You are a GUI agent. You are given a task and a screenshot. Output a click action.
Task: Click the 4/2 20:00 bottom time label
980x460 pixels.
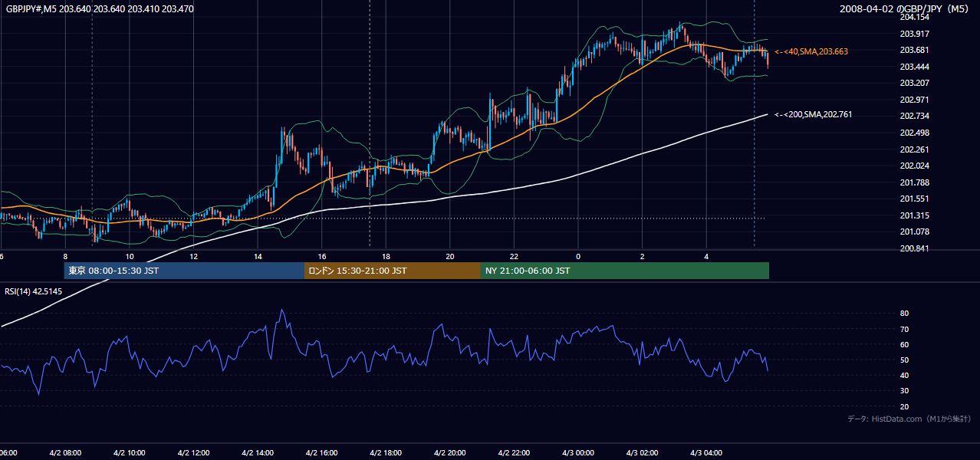tap(450, 453)
